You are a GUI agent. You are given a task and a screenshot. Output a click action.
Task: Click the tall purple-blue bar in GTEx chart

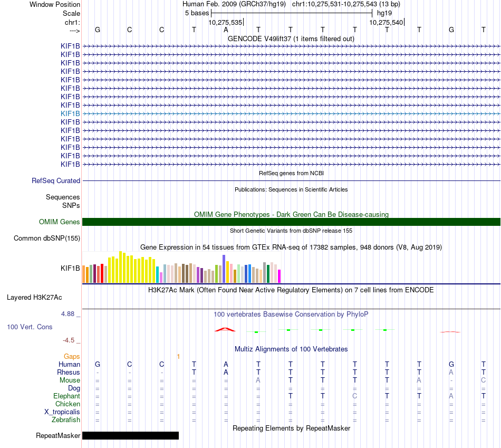tap(224, 269)
